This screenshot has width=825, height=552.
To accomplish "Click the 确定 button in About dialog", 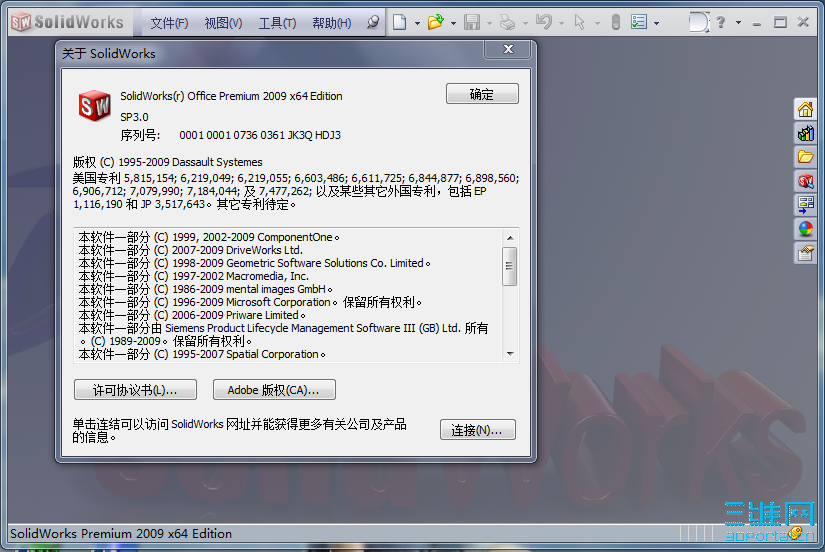I will [x=482, y=94].
